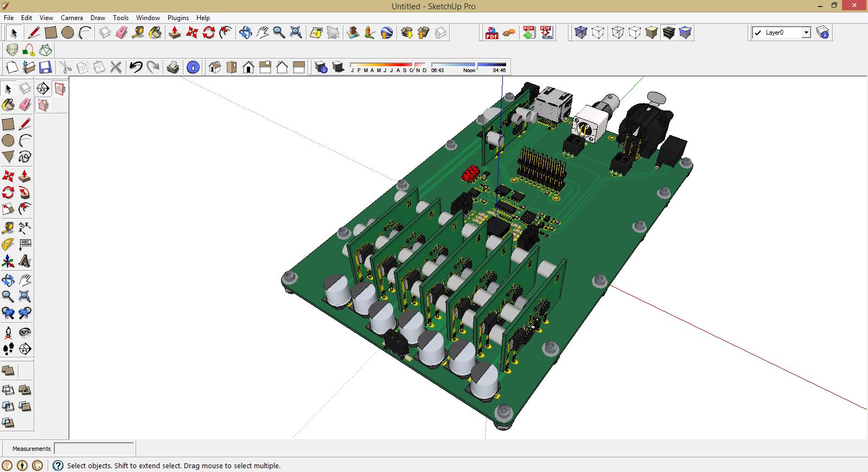
Task: Select the 3D Text tool
Action: [x=25, y=261]
